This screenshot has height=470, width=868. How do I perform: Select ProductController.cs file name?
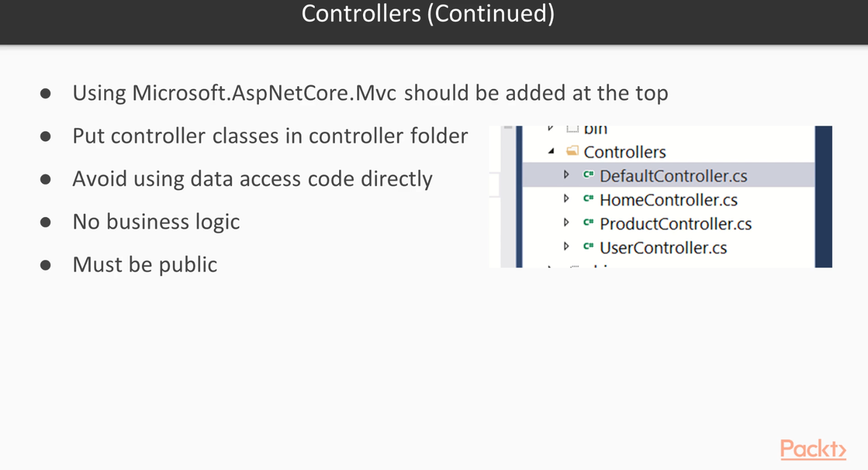tap(676, 223)
